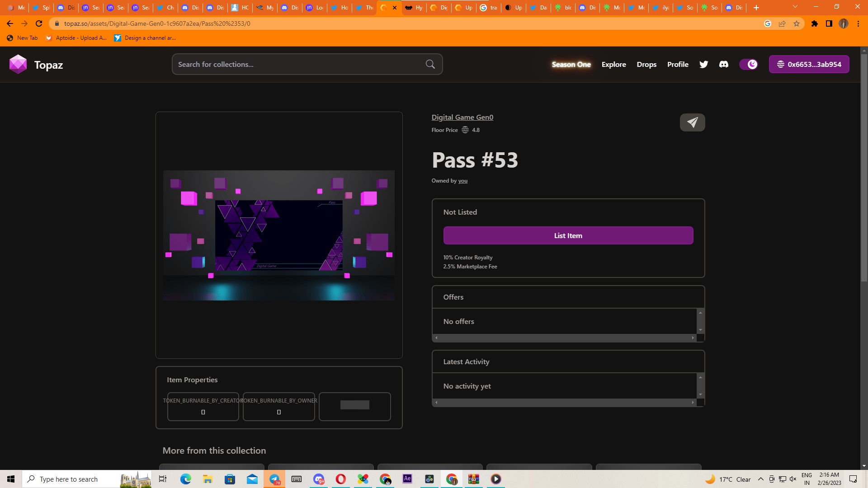The height and width of the screenshot is (488, 868).
Task: Open the Drops menu item
Action: 646,64
